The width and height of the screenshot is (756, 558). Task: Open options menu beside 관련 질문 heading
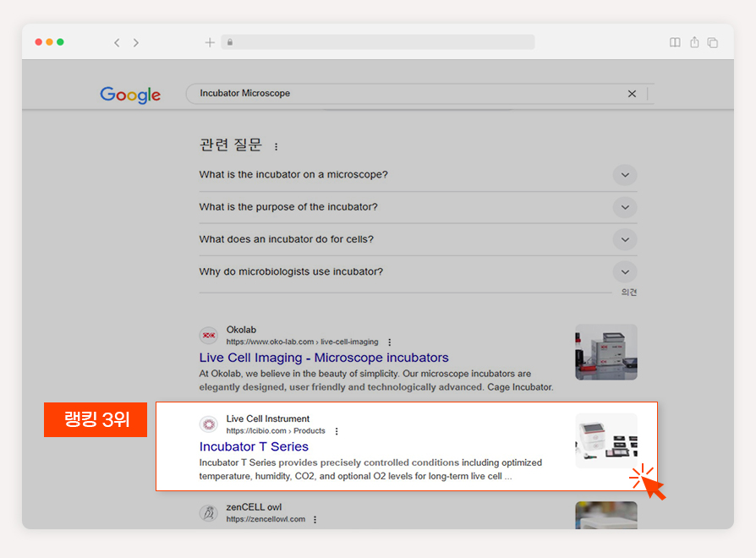(x=276, y=146)
